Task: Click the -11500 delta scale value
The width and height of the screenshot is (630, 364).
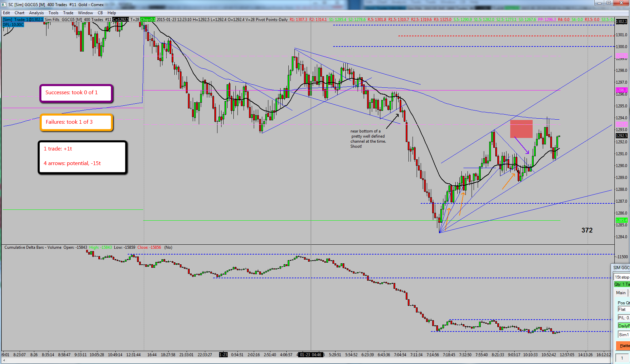Action: pyautogui.click(x=622, y=257)
